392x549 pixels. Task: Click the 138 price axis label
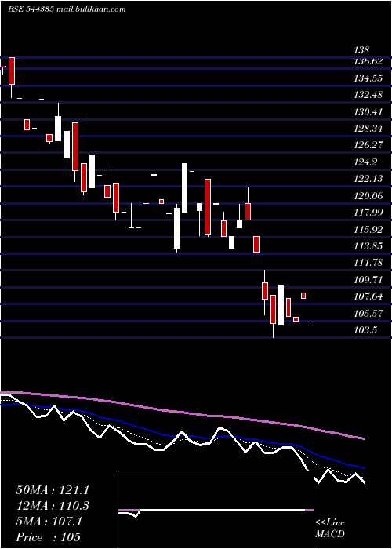(361, 50)
